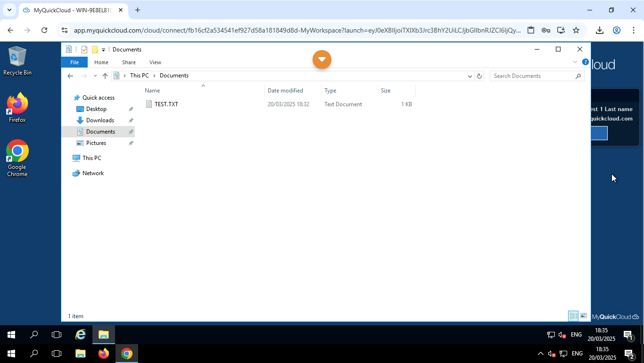Switch to the View ribbon tab
Screen dimensions: 644x363
[155, 62]
